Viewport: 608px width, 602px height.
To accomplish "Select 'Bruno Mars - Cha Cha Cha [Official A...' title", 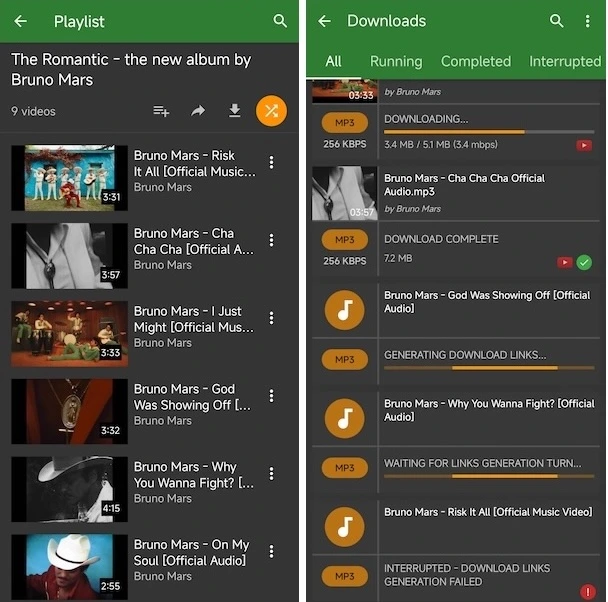I will pyautogui.click(x=194, y=241).
